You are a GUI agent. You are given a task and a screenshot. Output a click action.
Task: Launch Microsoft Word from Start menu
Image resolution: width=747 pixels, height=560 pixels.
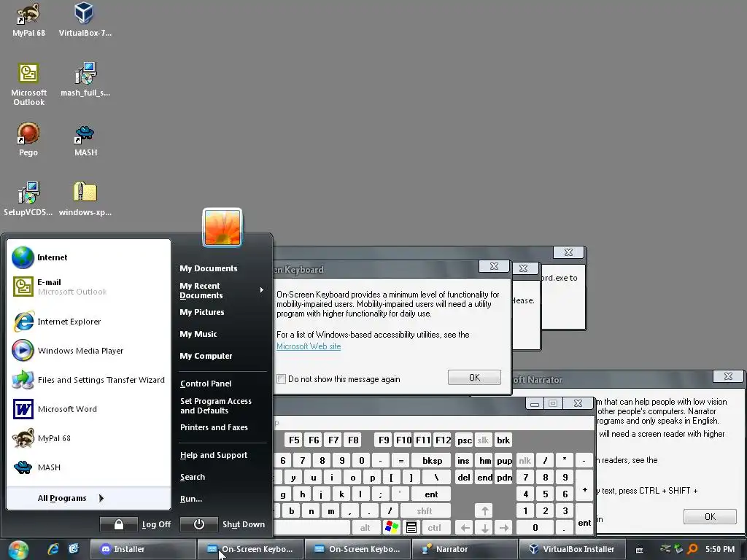[88, 409]
